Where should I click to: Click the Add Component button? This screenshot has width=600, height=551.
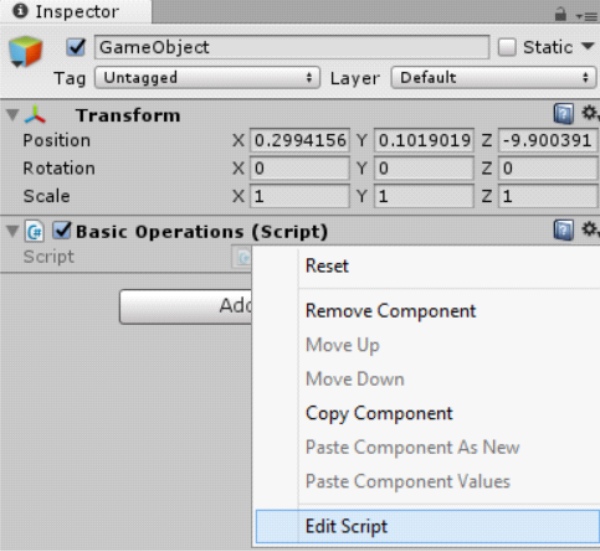point(186,306)
